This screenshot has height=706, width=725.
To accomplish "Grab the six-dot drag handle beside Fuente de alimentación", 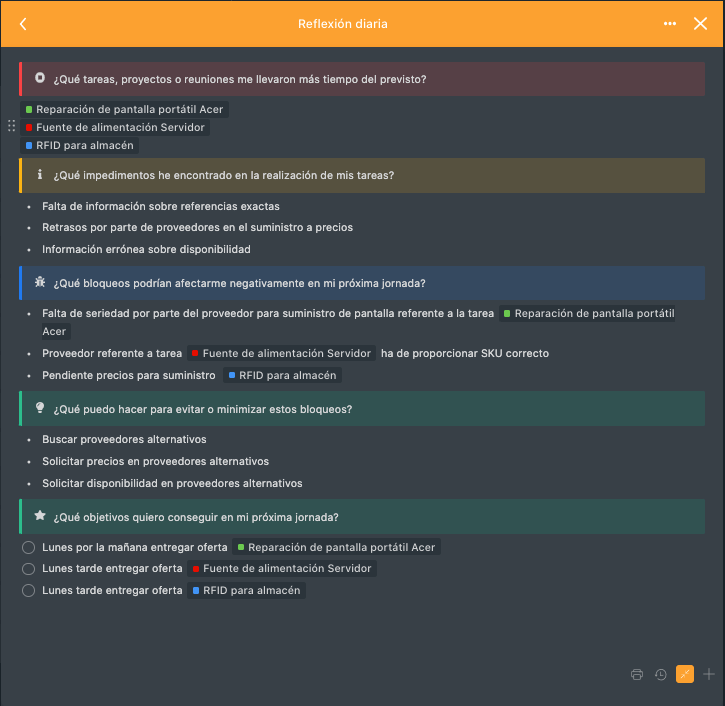I will pyautogui.click(x=11, y=127).
